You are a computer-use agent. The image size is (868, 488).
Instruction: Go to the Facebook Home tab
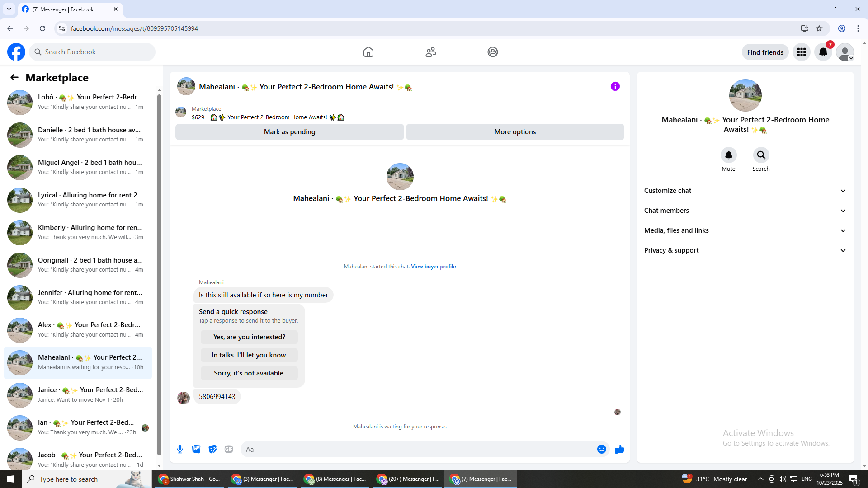point(368,52)
